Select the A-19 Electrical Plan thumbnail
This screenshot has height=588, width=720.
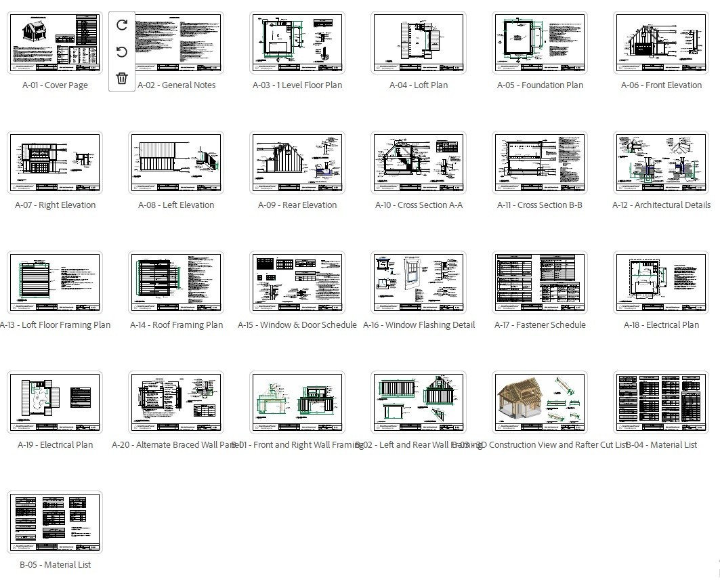click(55, 402)
